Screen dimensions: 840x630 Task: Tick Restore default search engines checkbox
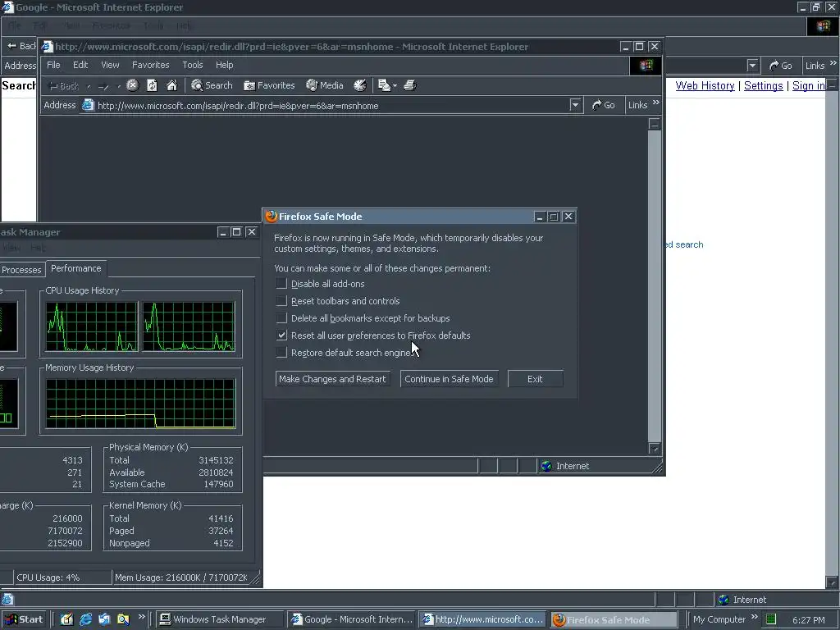point(282,352)
